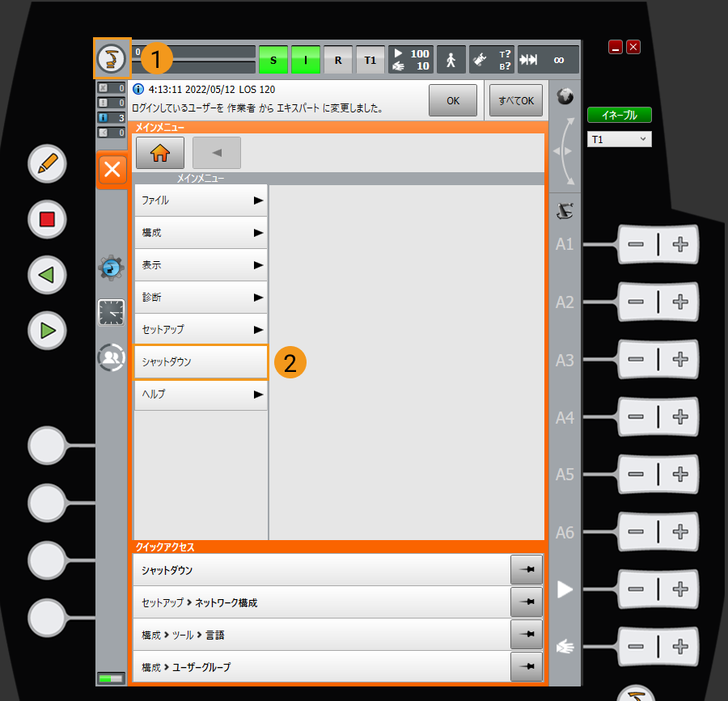Click the back arrow button in menu
The height and width of the screenshot is (701, 728).
(x=216, y=153)
